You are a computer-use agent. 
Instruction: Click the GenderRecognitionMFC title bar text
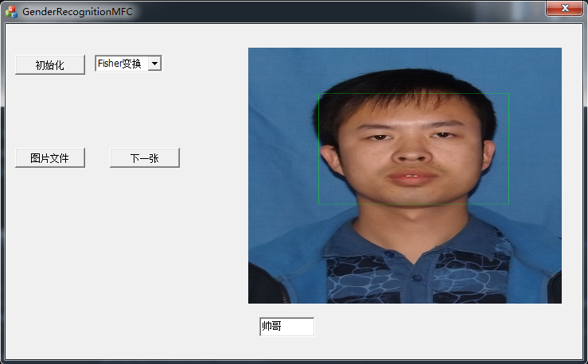click(77, 12)
